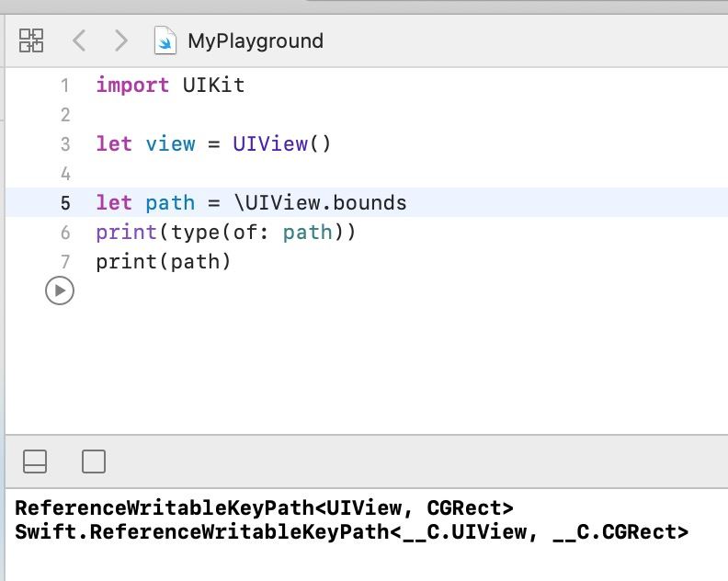Run playground with the play button
728x581 pixels.
click(x=60, y=290)
